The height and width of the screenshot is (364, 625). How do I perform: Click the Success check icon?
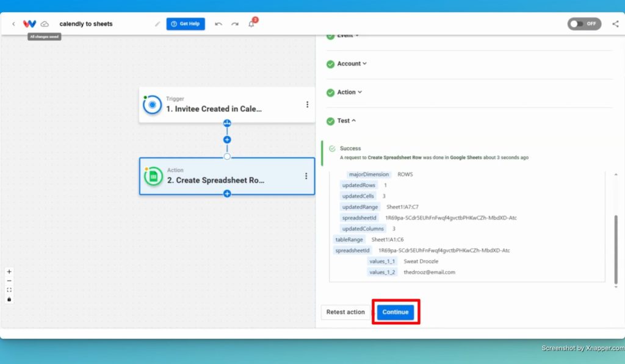(332, 149)
